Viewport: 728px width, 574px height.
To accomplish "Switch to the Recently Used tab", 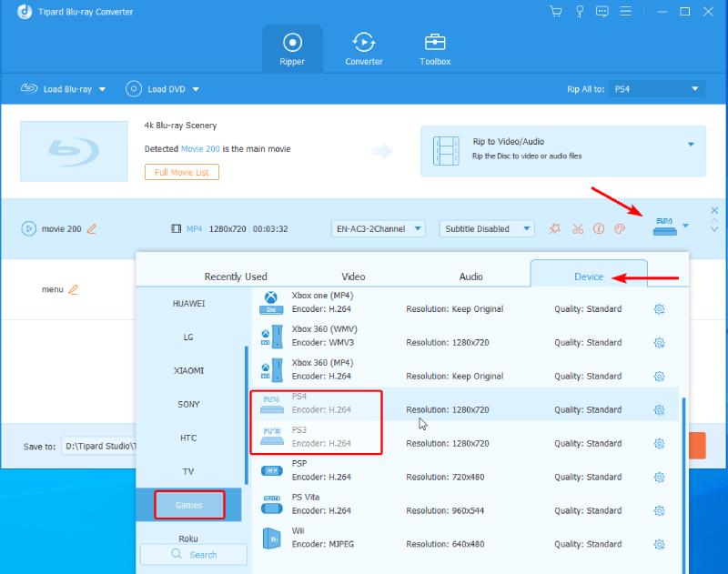I will click(236, 277).
